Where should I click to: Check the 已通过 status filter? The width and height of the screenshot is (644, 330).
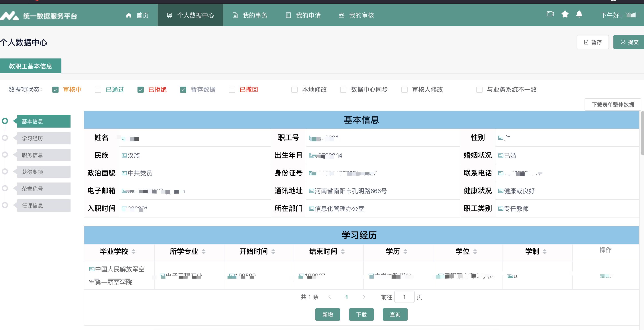[x=98, y=90]
